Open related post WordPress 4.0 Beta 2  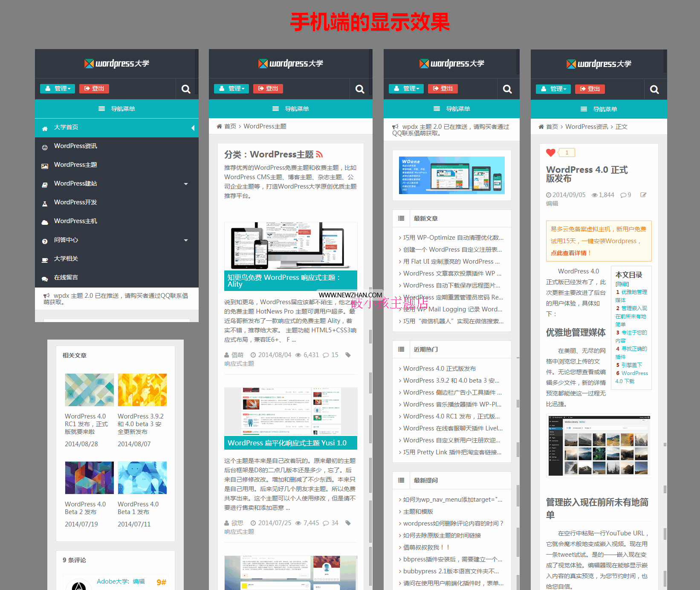pos(90,478)
